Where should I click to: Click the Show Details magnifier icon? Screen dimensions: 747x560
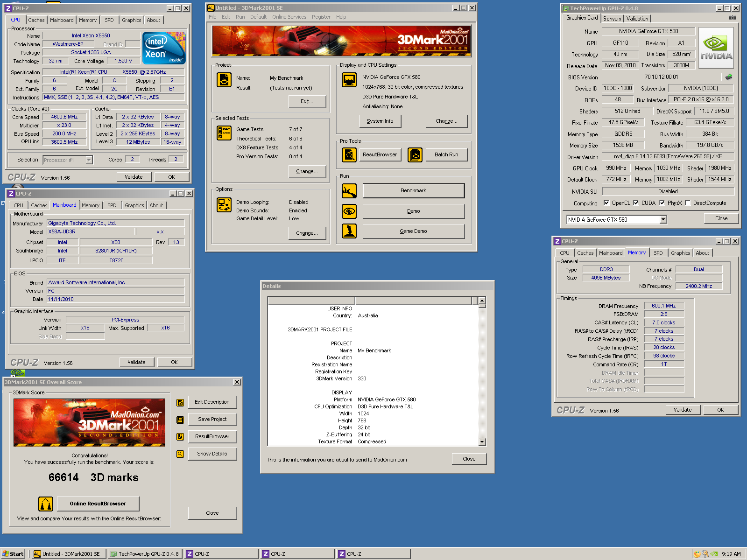point(180,454)
